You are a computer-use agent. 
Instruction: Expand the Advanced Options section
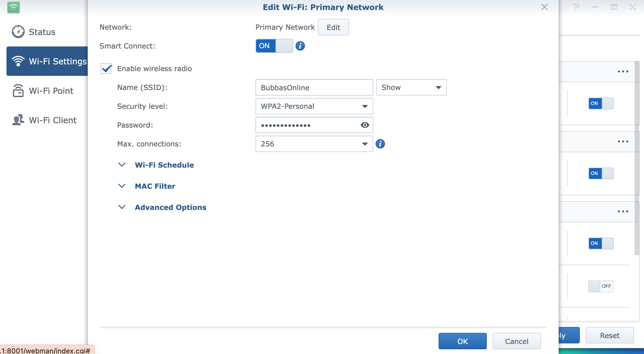[170, 207]
